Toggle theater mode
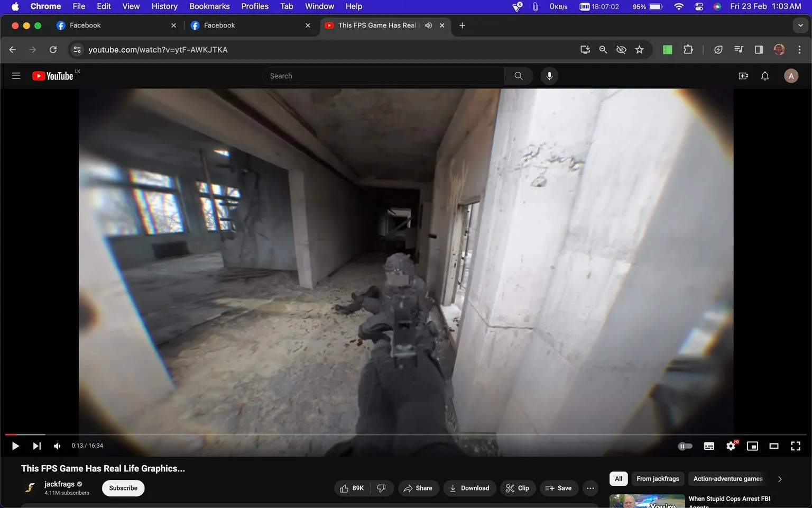This screenshot has height=508, width=812. [x=774, y=446]
